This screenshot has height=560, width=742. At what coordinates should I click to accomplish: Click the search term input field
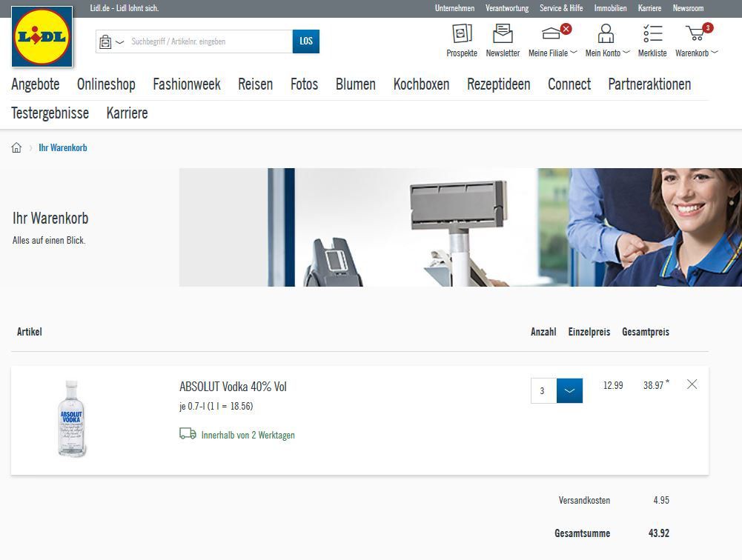tap(211, 41)
